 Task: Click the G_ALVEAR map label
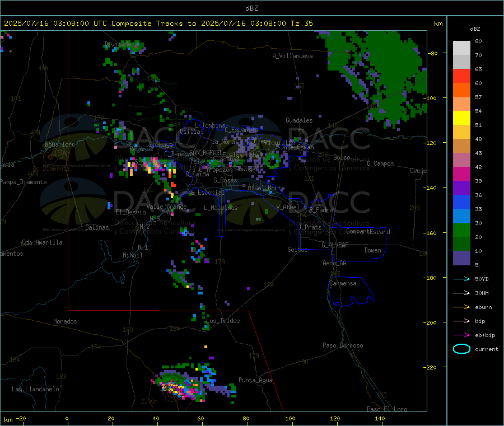pos(335,245)
